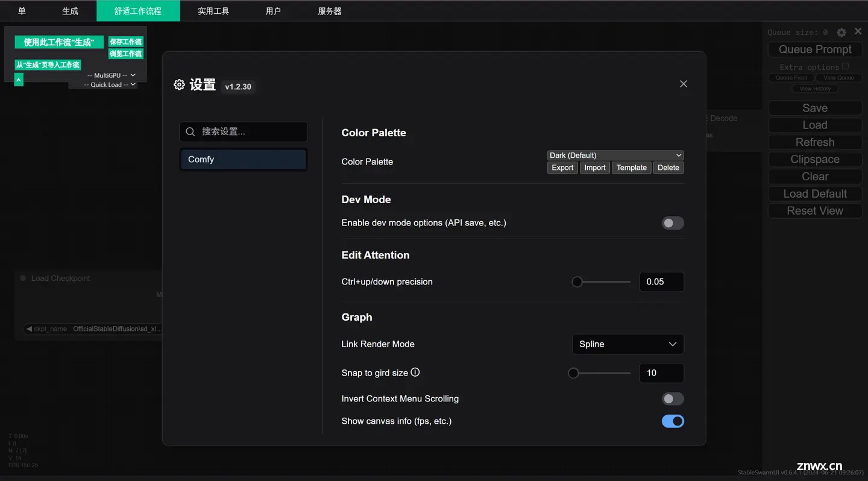Click the View Queue button
Viewport: 868px width, 481px height.
pos(838,78)
